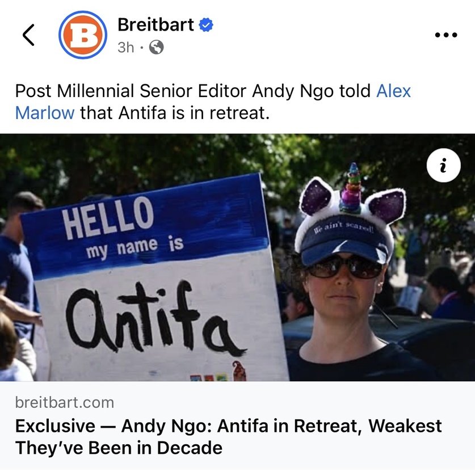Screen dimensions: 475x476
Task: Tap the 'HELLO' blue banner on the sign
Action: [108, 217]
